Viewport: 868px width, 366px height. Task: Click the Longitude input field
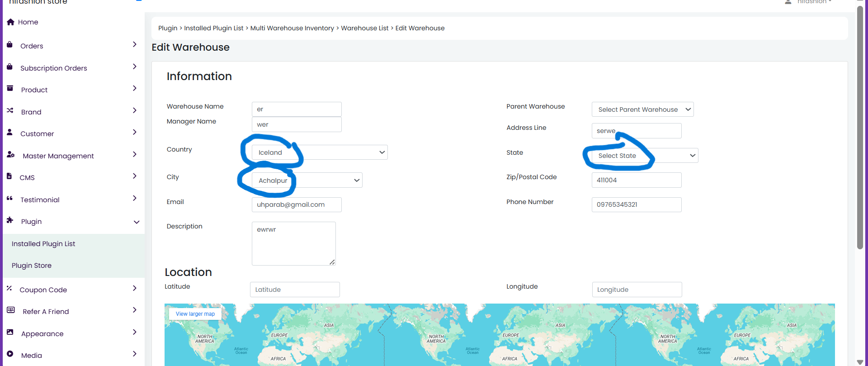[x=637, y=290]
